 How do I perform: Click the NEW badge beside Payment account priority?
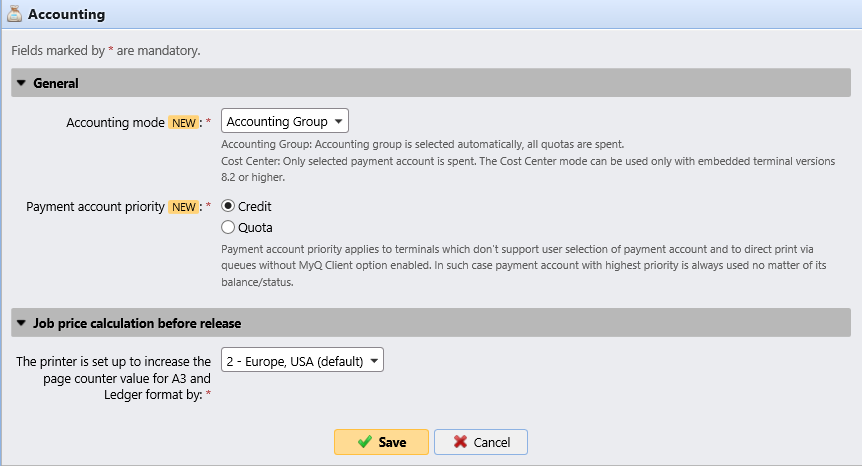point(184,207)
